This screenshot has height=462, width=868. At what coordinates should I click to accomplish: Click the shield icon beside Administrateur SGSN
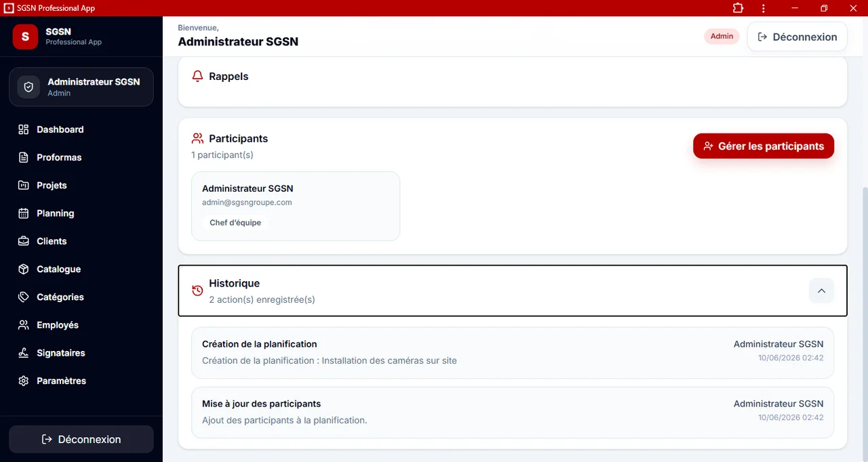(28, 87)
